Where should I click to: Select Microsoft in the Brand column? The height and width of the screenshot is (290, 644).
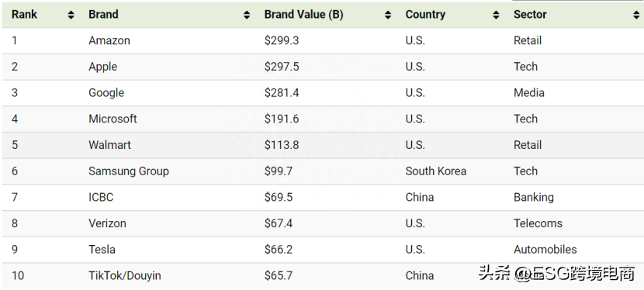coord(113,119)
